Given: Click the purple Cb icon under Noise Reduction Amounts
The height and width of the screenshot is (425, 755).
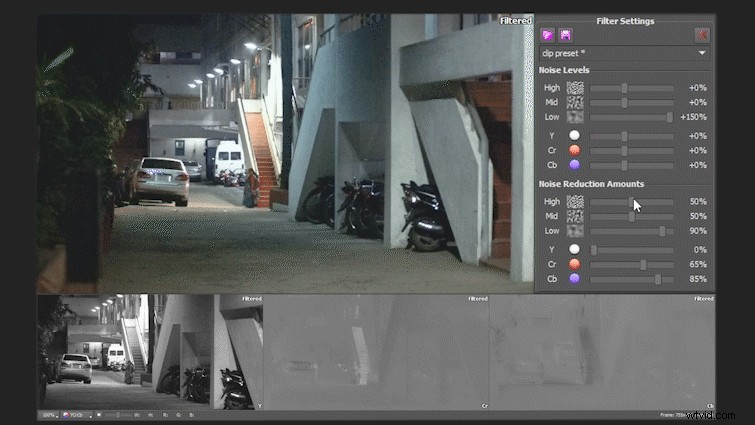Looking at the screenshot, I should (x=574, y=278).
